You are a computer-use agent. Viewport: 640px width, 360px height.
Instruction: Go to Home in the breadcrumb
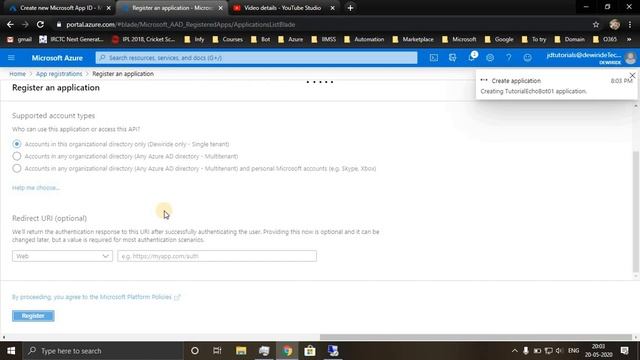(x=18, y=74)
